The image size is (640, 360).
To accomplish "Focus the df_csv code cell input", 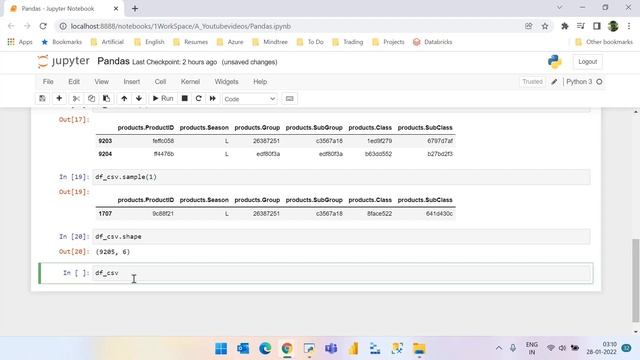I will tap(342, 273).
